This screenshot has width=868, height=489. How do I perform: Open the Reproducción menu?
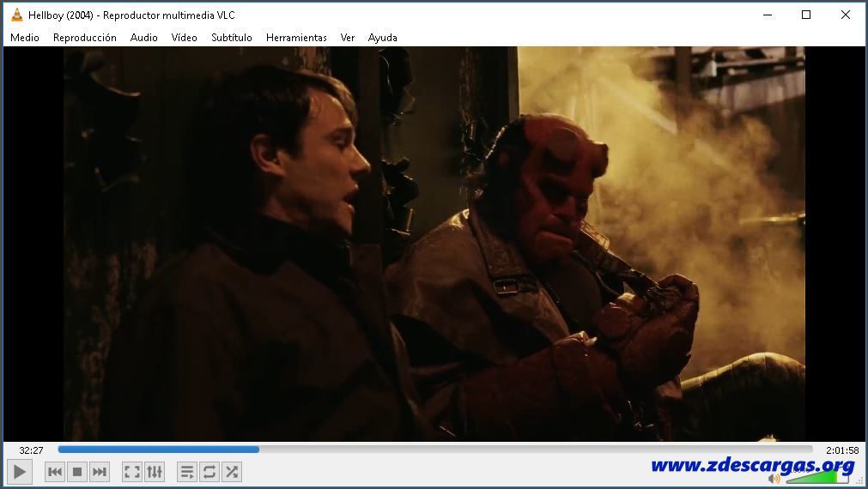[x=85, y=38]
